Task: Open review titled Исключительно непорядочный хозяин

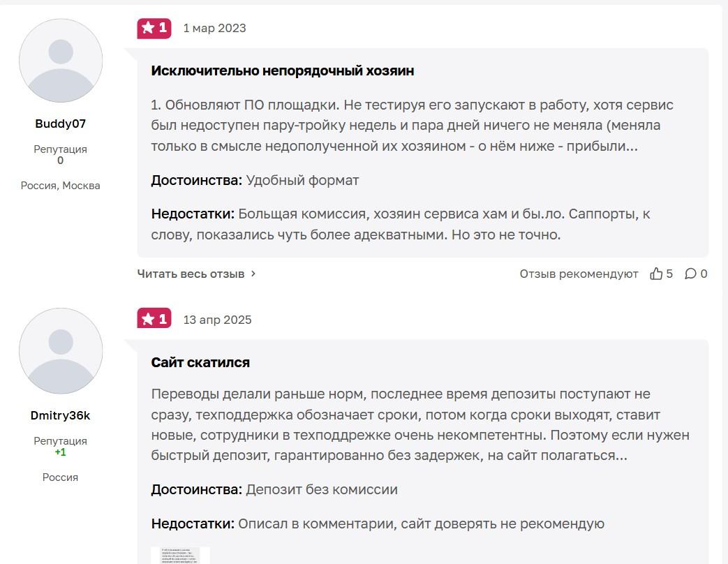Action: coord(282,70)
